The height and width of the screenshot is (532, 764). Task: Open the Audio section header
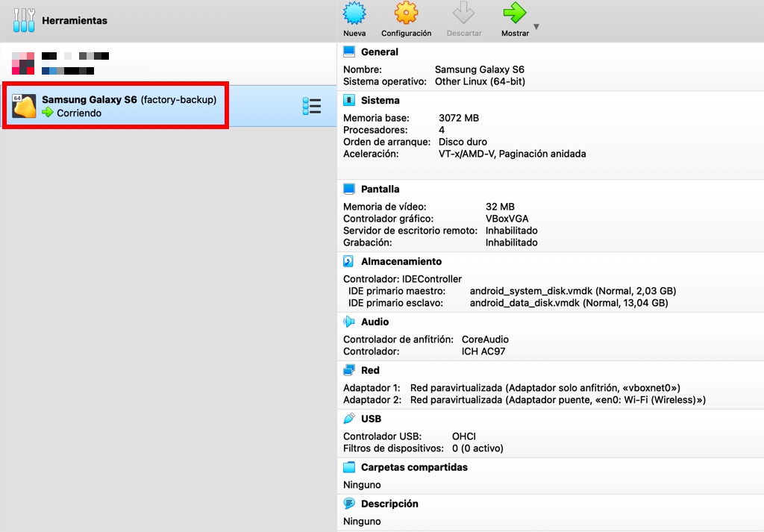[x=375, y=322]
